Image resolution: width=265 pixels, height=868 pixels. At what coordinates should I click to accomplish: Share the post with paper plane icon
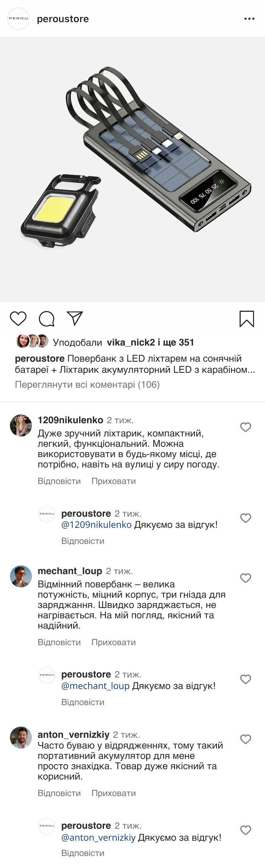75,318
